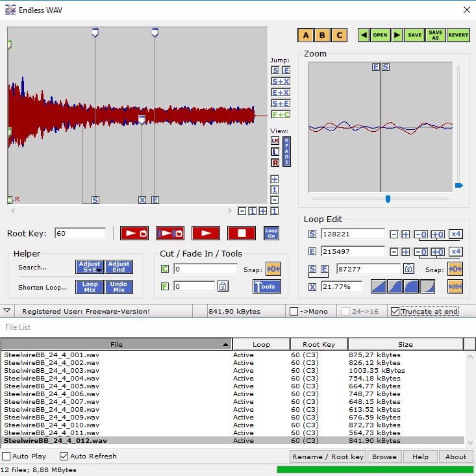Click x4 for loop start
The height and width of the screenshot is (476, 476).
tap(456, 234)
